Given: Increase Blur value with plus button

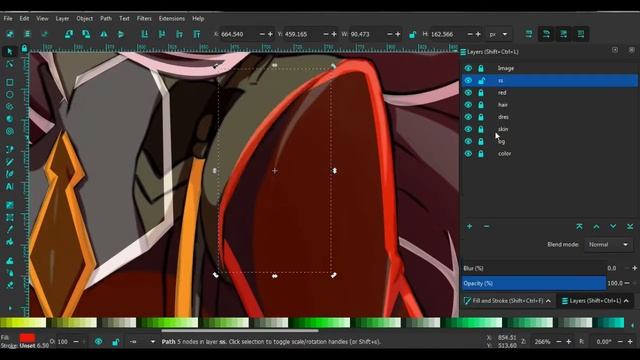Looking at the screenshot, I should (634, 268).
